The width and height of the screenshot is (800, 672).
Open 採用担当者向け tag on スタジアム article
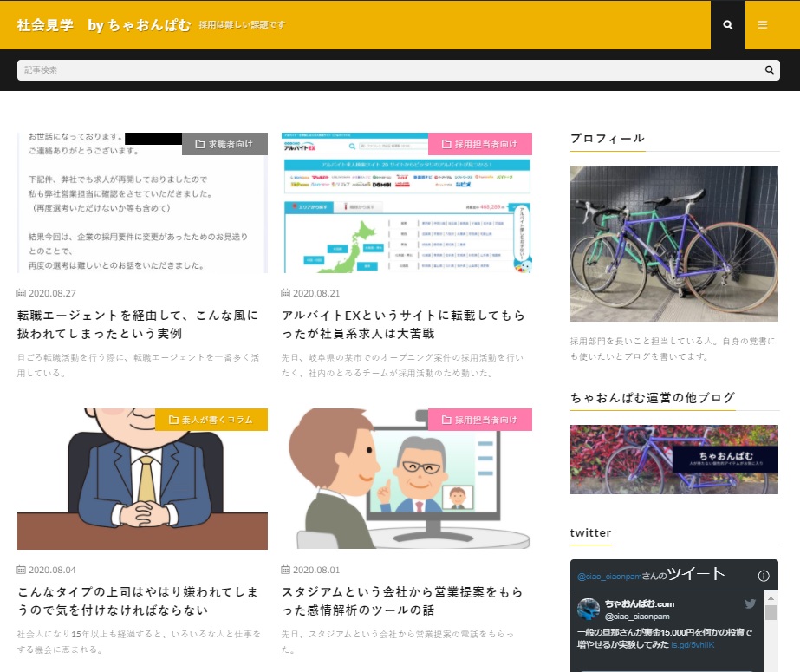[479, 420]
